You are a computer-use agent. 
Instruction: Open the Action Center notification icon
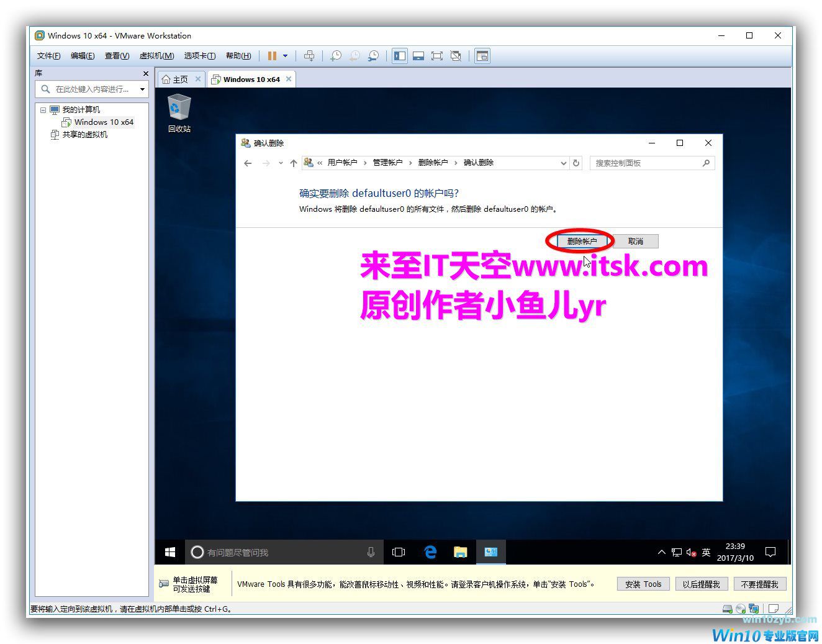[x=771, y=552]
